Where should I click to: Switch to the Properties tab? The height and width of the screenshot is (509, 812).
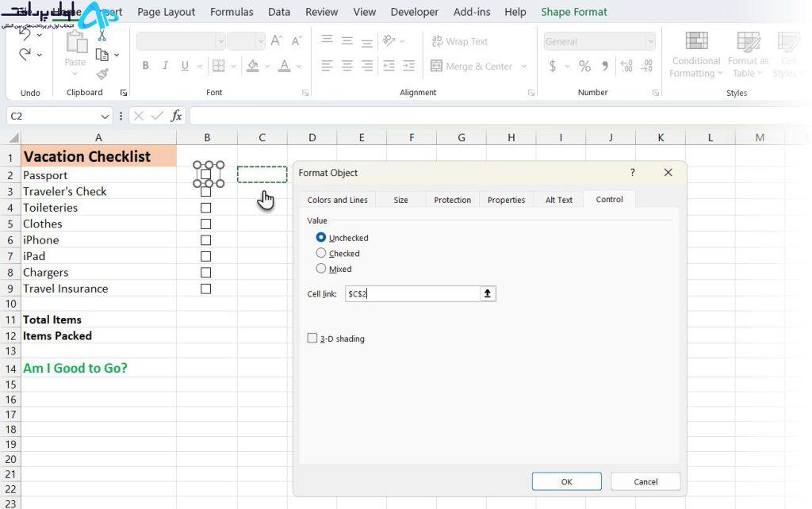[x=506, y=200]
